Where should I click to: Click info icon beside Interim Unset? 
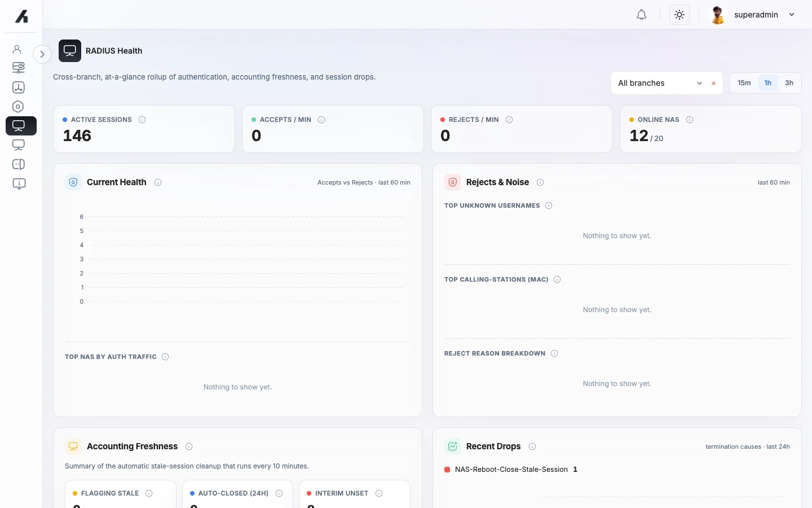point(379,493)
